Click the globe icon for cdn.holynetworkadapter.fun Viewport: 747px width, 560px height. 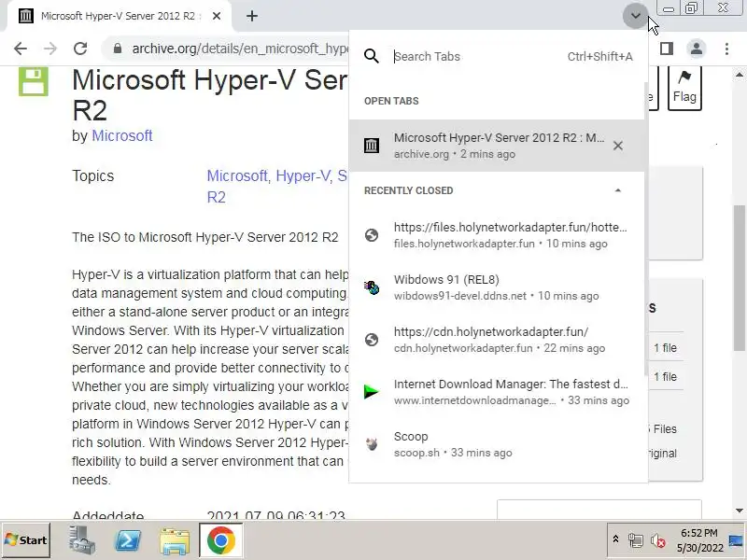[371, 340]
